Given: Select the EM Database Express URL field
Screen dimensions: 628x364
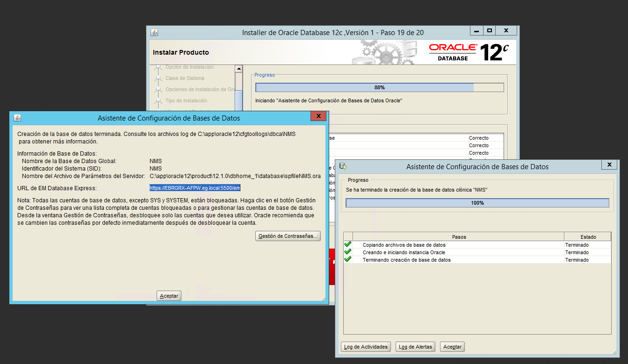Looking at the screenshot, I should 195,188.
